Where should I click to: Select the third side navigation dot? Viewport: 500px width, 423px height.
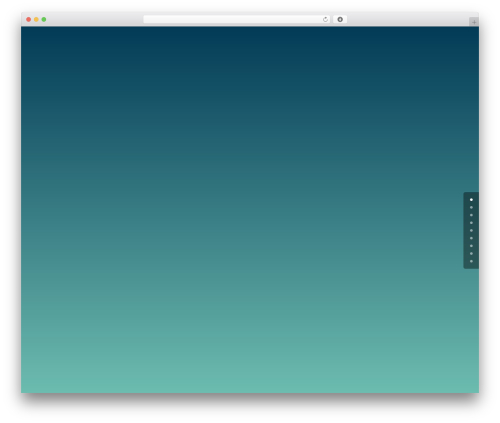pyautogui.click(x=471, y=215)
